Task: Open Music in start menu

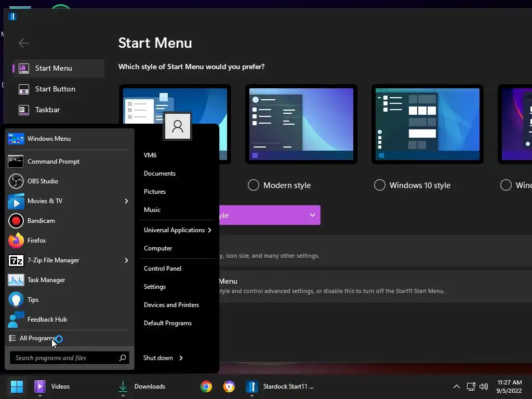Action: point(152,210)
